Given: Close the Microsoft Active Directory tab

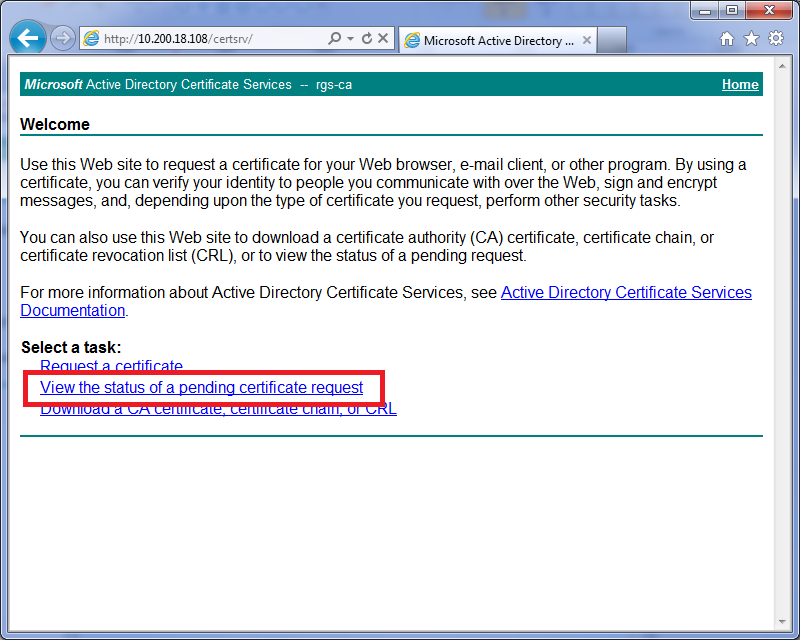Looking at the screenshot, I should (x=587, y=40).
